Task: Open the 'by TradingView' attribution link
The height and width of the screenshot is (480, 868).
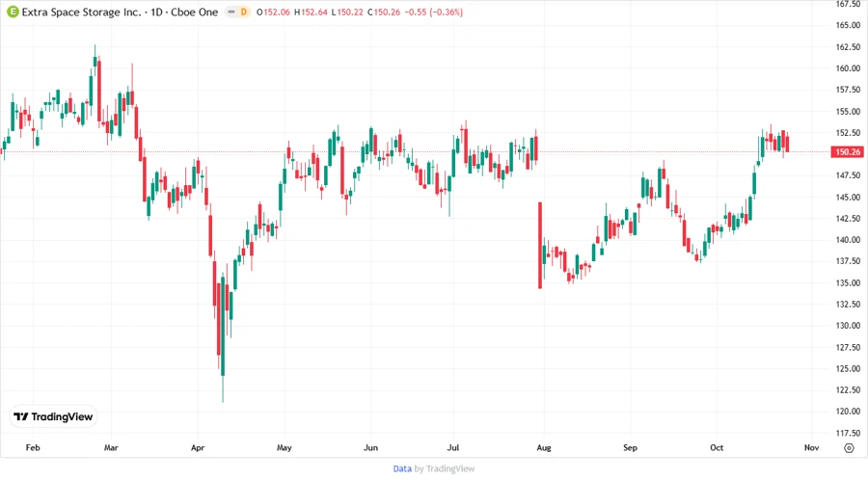Action: (445, 469)
